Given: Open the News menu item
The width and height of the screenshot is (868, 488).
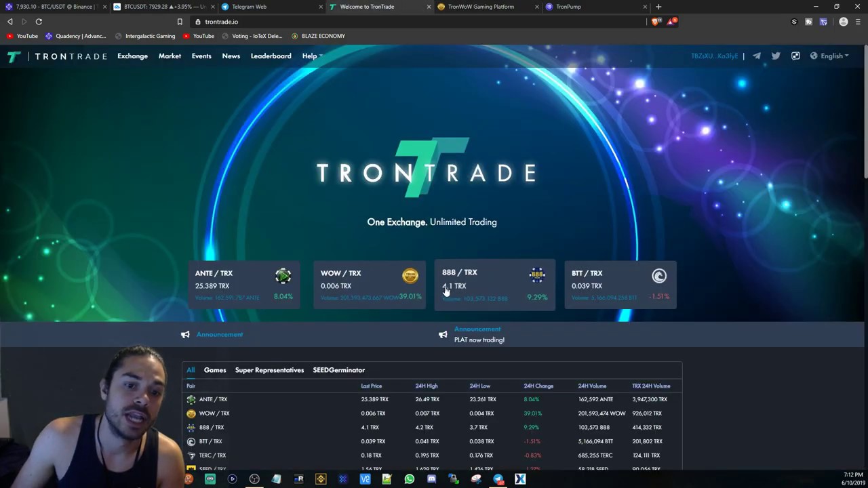Looking at the screenshot, I should (x=231, y=56).
